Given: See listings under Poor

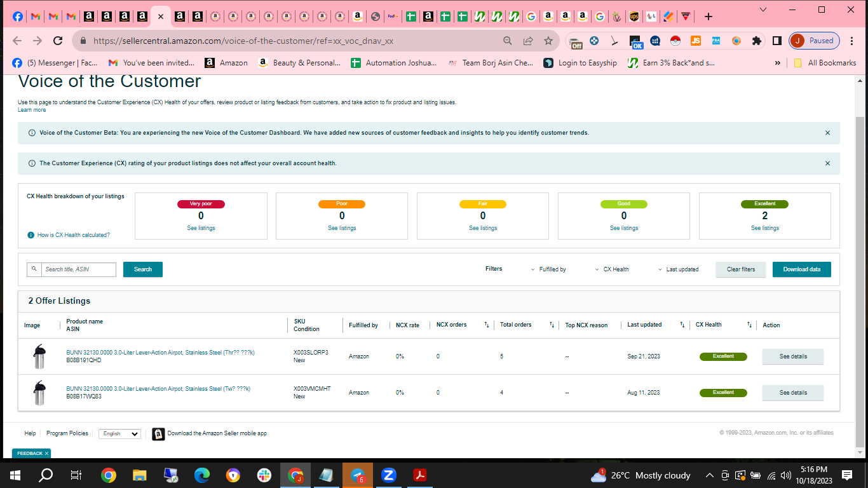Looking at the screenshot, I should 342,228.
